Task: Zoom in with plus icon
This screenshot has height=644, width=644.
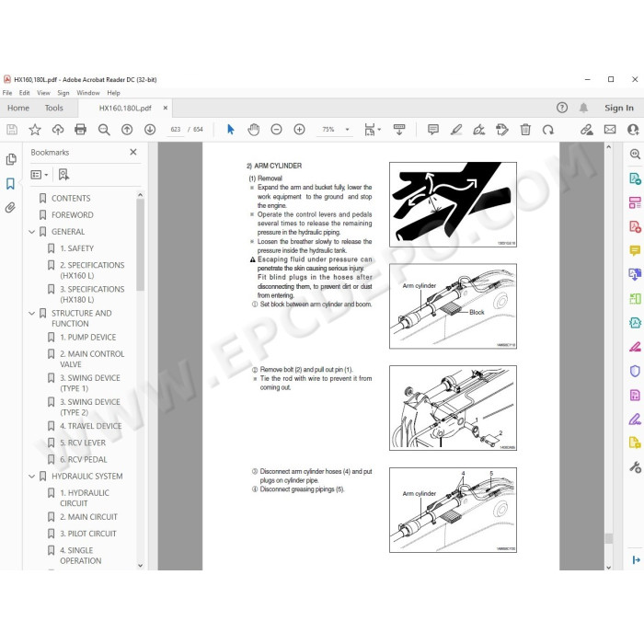Action: (299, 130)
